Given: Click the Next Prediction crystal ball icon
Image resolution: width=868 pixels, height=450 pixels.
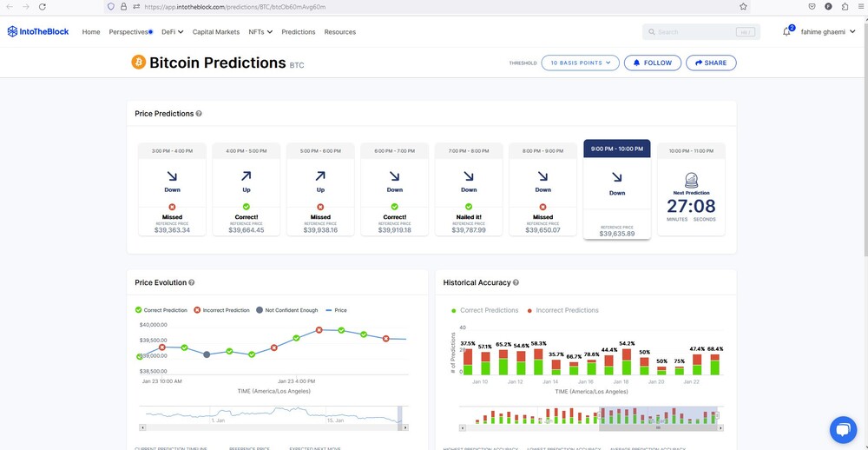Looking at the screenshot, I should [x=692, y=180].
